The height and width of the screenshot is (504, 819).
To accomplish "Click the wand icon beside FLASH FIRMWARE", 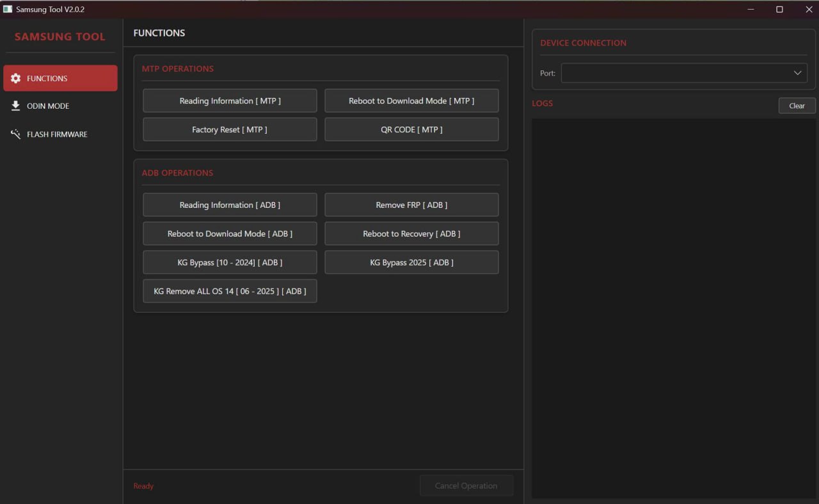I will point(16,134).
